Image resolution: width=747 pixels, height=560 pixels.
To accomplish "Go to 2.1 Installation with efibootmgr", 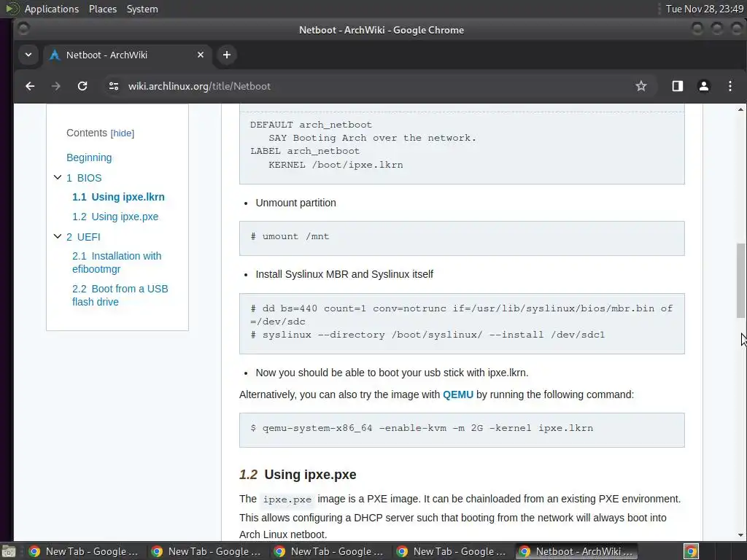I will (x=117, y=262).
